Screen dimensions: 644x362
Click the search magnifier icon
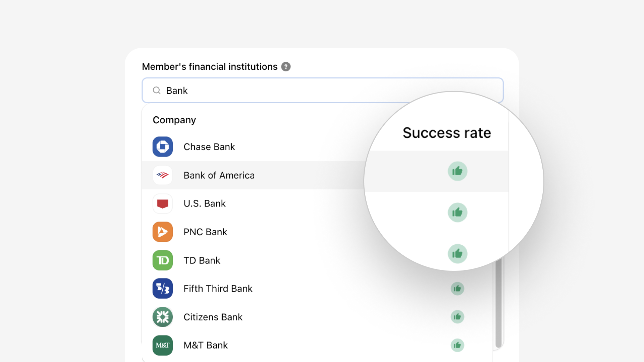(x=157, y=90)
